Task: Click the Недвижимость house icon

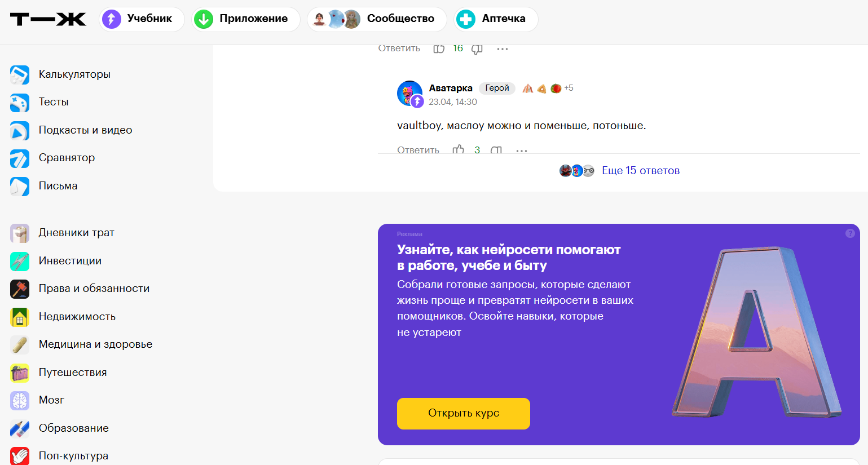Action: [x=20, y=317]
